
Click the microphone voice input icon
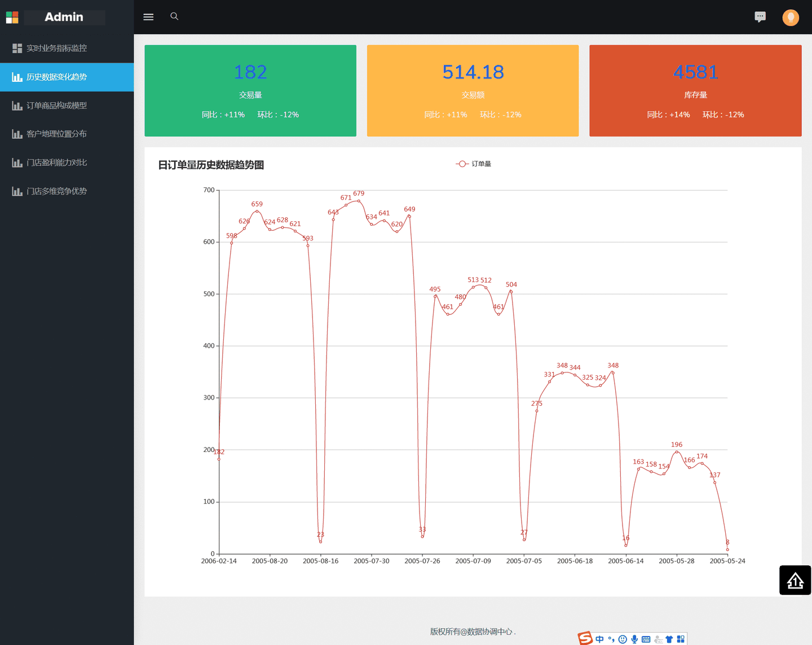[634, 639]
